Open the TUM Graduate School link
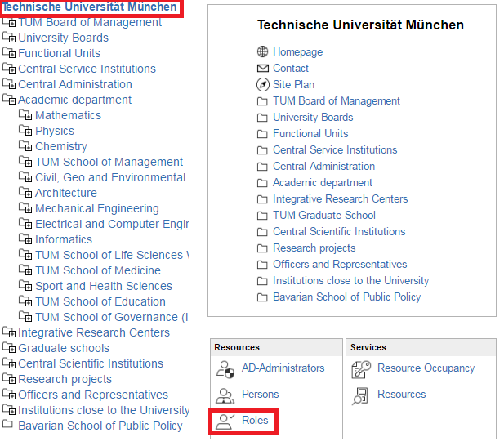The height and width of the screenshot is (446, 504). [x=324, y=216]
